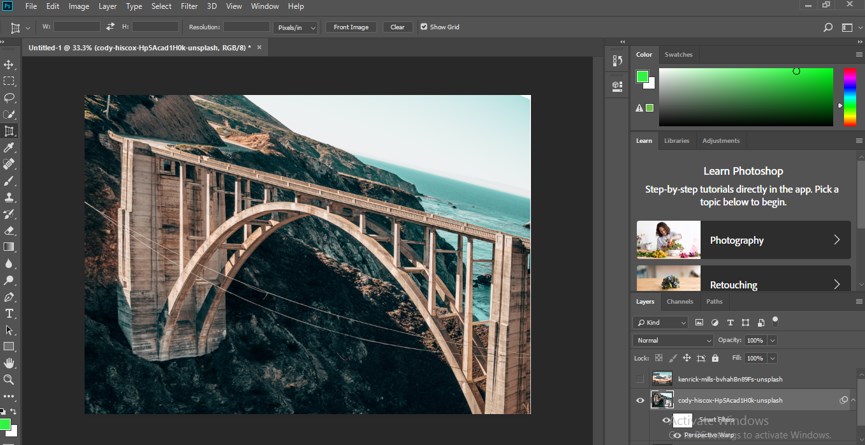The height and width of the screenshot is (445, 865).
Task: Select the Move tool
Action: [9, 65]
